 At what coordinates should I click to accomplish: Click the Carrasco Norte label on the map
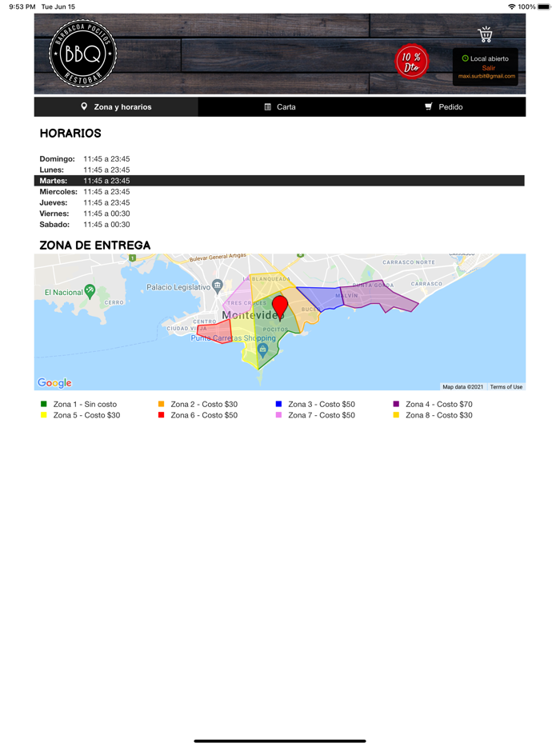click(x=409, y=262)
